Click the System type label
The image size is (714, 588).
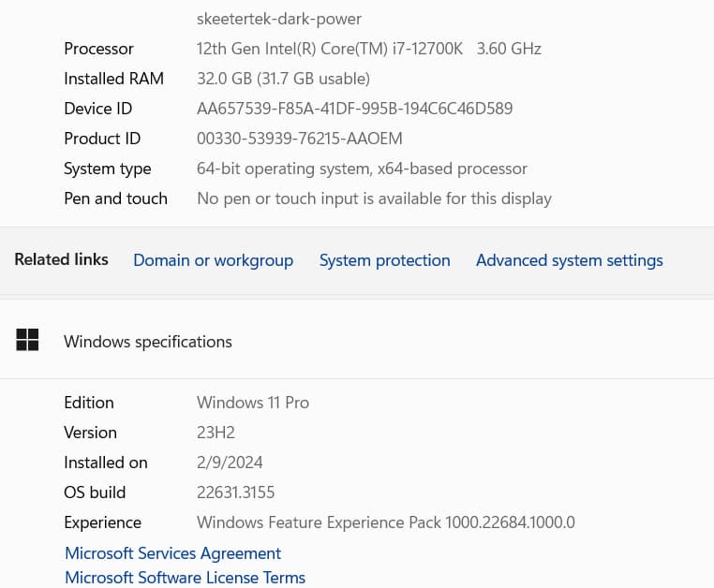tap(108, 169)
